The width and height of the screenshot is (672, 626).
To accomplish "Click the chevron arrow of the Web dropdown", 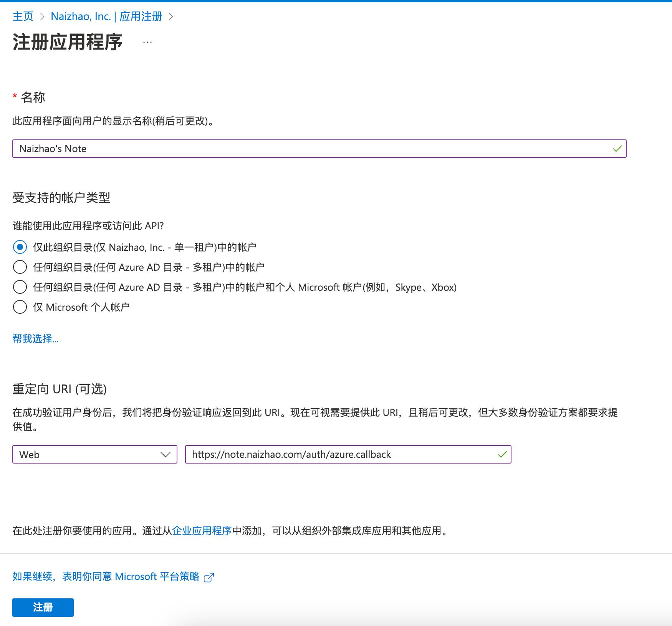I will (x=166, y=455).
